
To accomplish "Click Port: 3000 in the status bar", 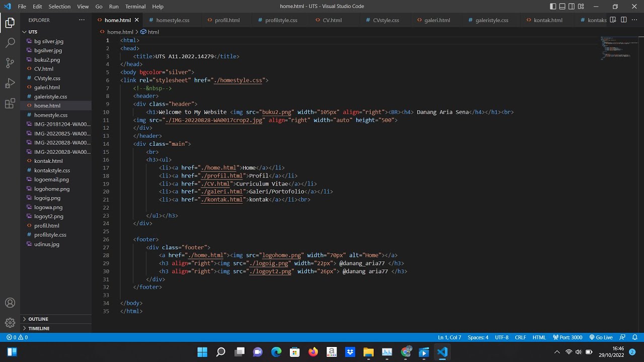I will [568, 337].
